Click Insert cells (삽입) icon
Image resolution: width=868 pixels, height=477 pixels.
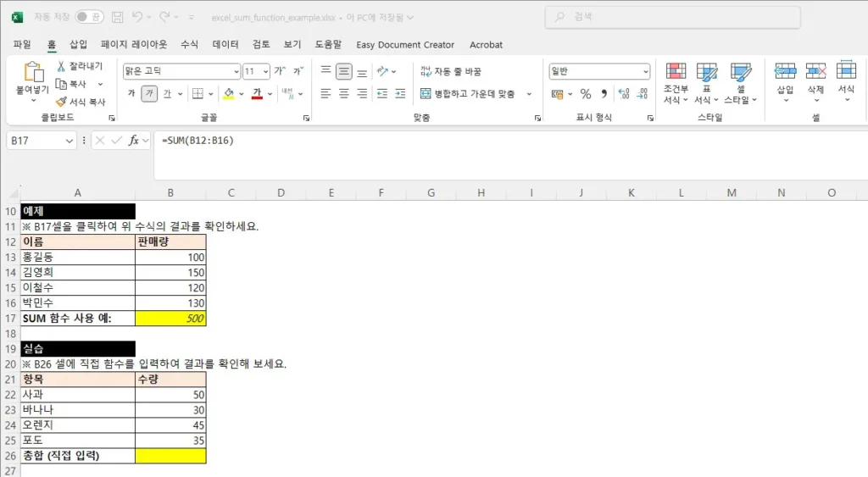coord(785,71)
